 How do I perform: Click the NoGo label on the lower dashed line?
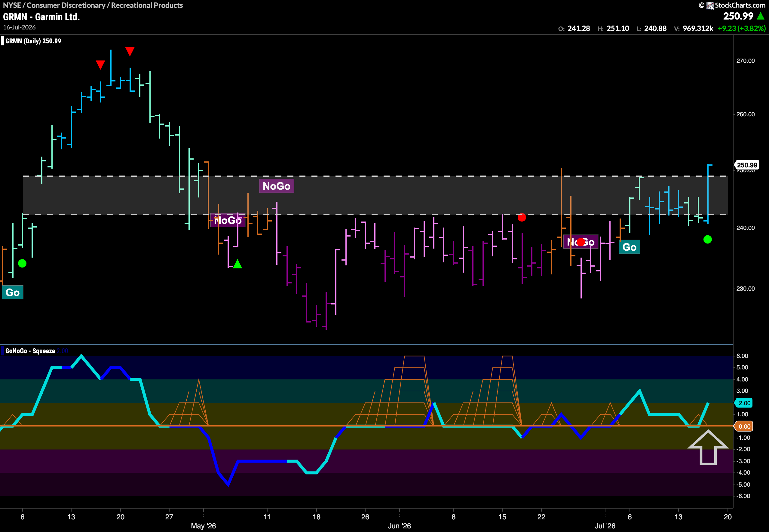click(228, 220)
